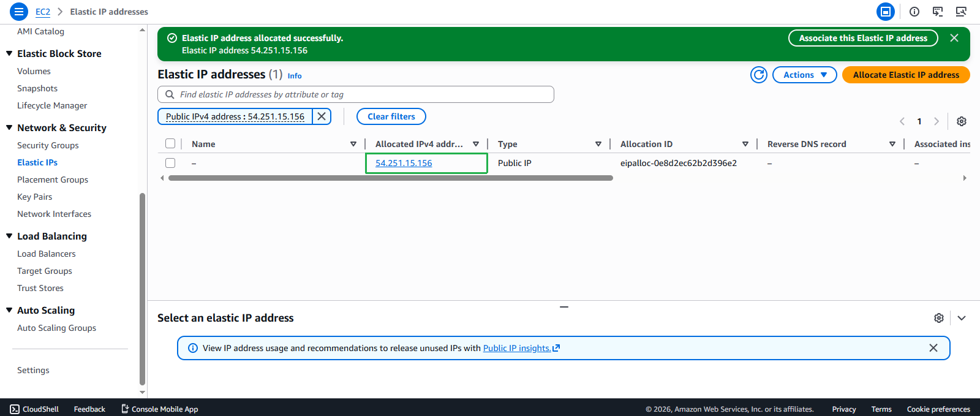The height and width of the screenshot is (416, 980).
Task: Click the screen help icon in header
Action: 938,12
